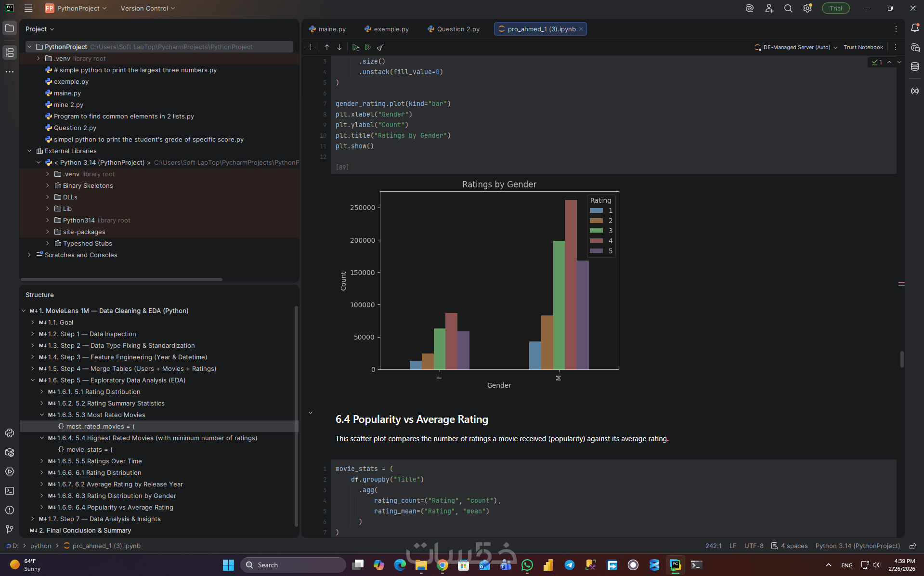The width and height of the screenshot is (924, 576).
Task: Click the Windows taskbar Search box
Action: pyautogui.click(x=293, y=565)
